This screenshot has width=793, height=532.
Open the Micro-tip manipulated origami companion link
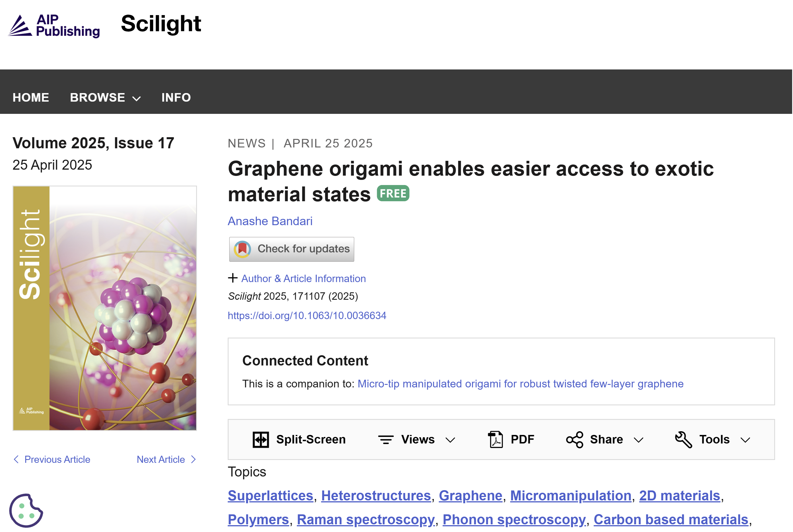tap(520, 384)
